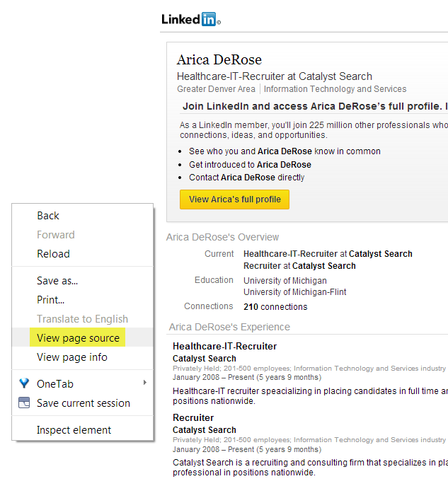Click the Connections label in overview
The image size is (448, 486).
(x=208, y=306)
